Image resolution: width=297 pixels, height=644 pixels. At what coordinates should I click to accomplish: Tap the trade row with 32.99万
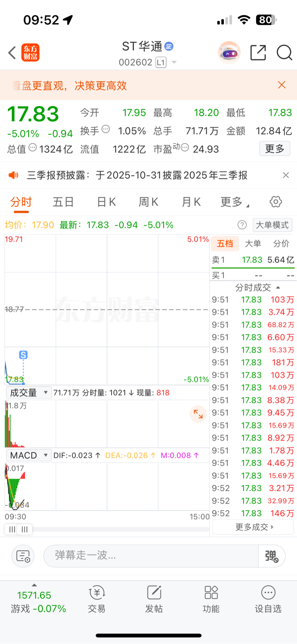click(x=253, y=501)
